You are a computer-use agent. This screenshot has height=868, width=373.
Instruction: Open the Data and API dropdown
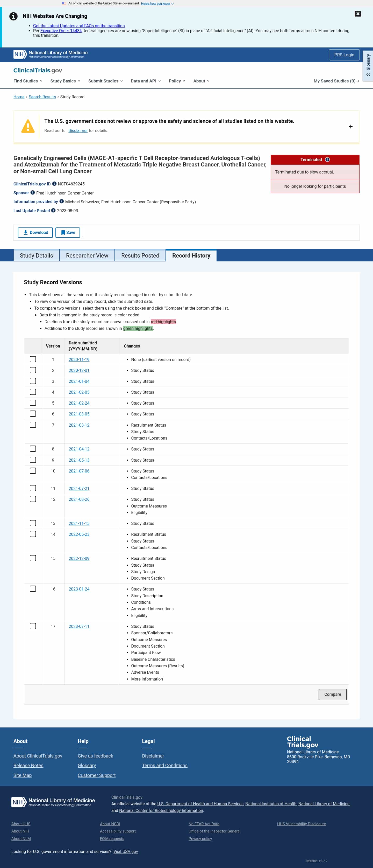pyautogui.click(x=146, y=81)
